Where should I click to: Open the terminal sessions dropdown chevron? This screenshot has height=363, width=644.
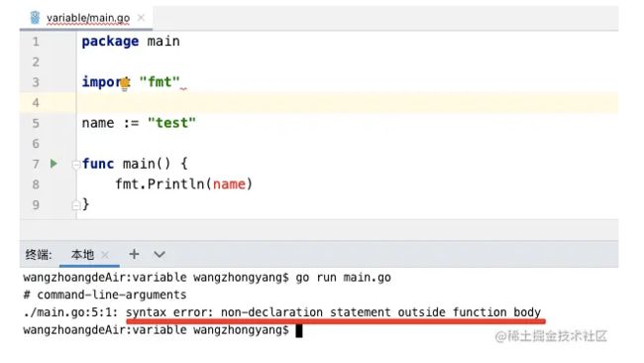pos(160,255)
